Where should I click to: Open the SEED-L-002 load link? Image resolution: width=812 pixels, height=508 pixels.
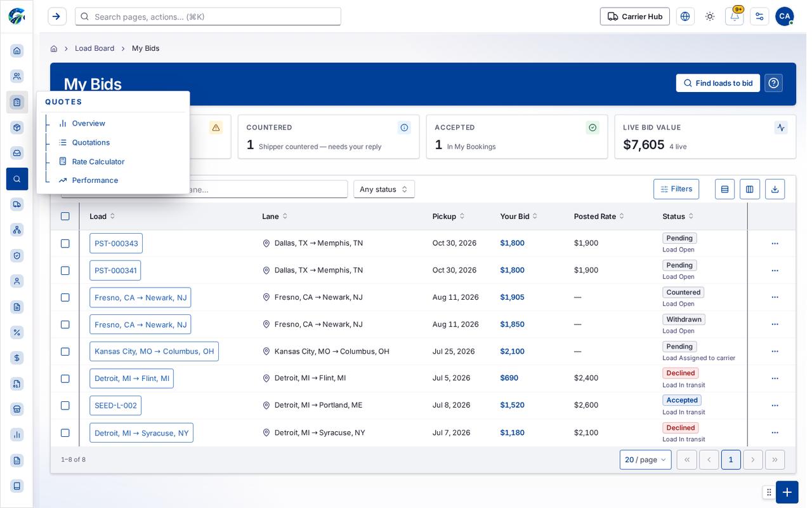(115, 406)
